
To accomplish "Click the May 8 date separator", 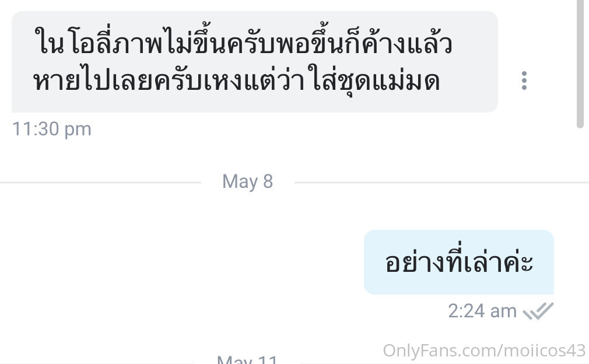I will click(247, 182).
